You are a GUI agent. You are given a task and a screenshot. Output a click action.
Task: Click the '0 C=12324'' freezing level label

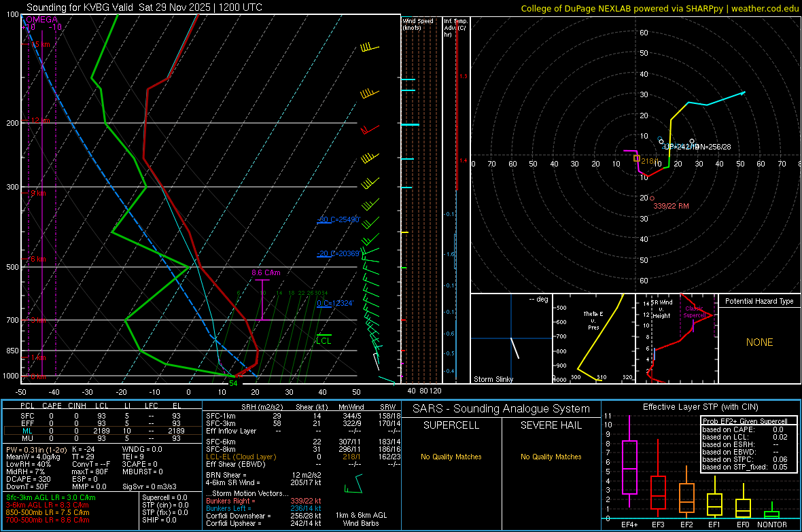pyautogui.click(x=335, y=303)
